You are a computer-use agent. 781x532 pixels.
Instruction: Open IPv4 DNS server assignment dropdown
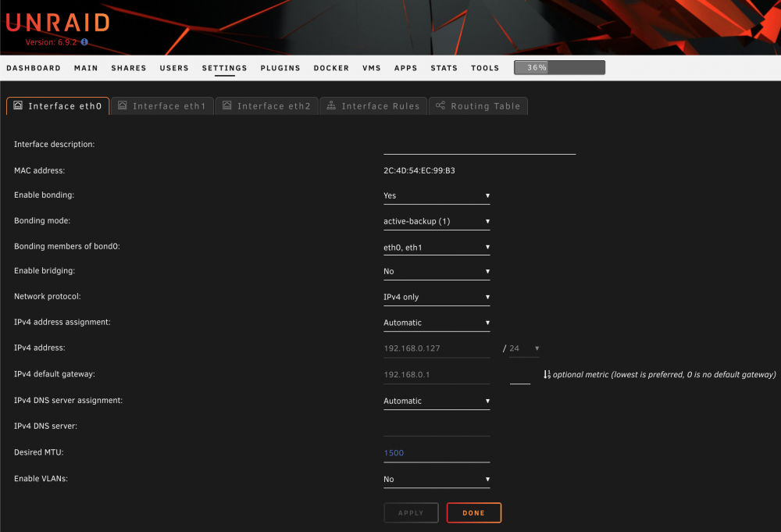pos(437,401)
